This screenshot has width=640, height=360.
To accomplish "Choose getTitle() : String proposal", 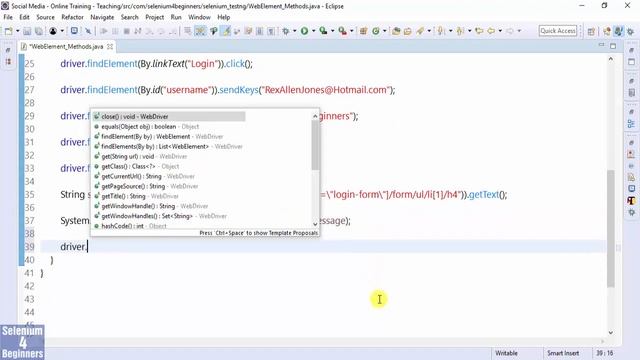I will click(136, 196).
